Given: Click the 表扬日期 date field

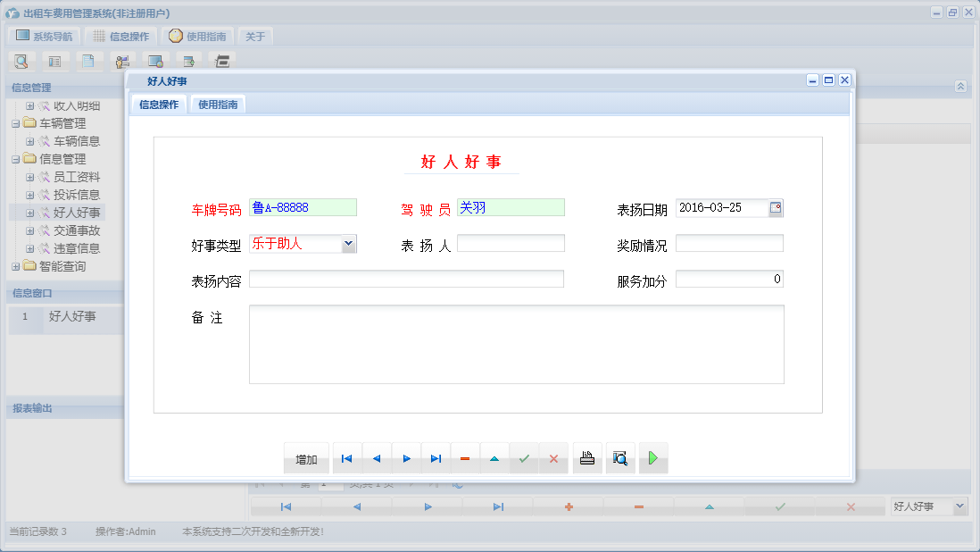Looking at the screenshot, I should (722, 207).
